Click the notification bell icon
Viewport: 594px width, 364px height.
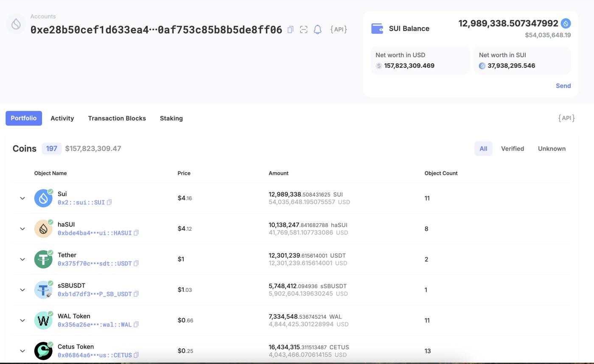(317, 30)
